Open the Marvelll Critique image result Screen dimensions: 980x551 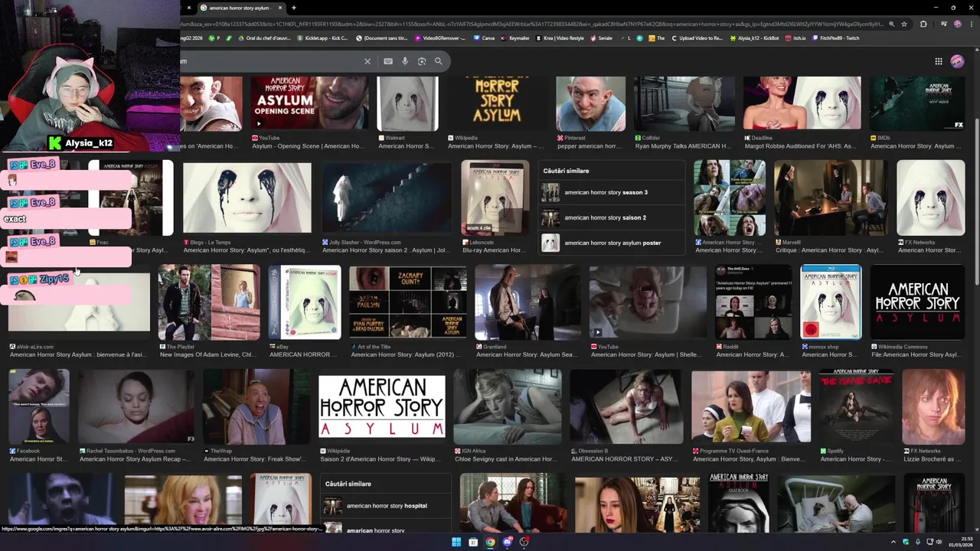click(830, 198)
